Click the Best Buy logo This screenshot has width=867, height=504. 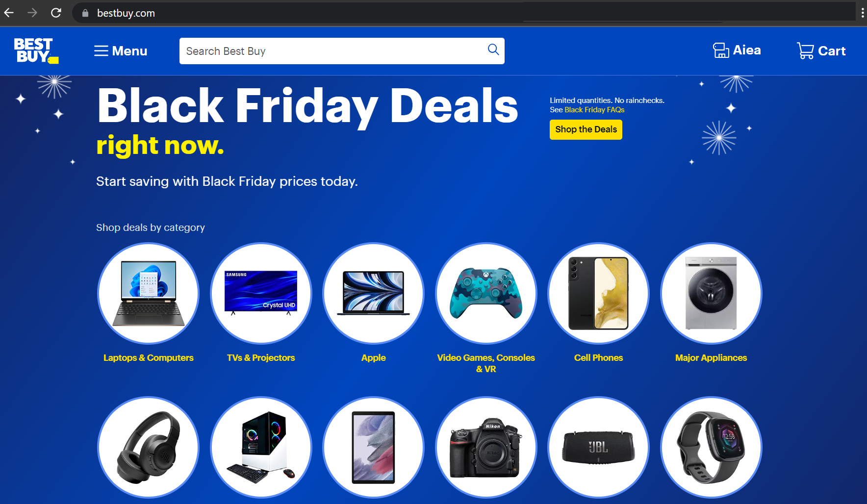(36, 50)
